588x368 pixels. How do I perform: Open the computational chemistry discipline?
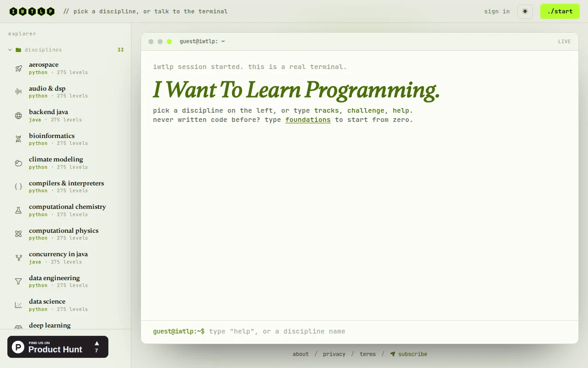[65, 210]
